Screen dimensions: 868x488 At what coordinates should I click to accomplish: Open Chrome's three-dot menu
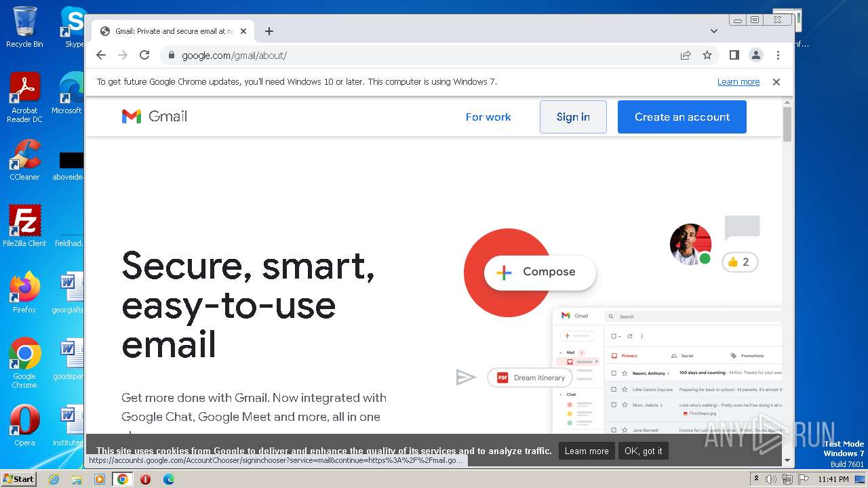(778, 56)
